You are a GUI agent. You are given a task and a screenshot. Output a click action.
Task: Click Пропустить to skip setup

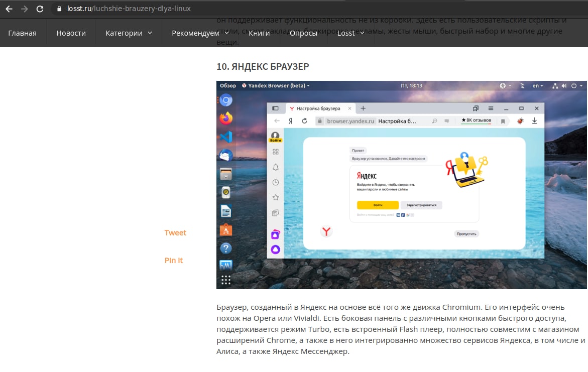(x=466, y=233)
